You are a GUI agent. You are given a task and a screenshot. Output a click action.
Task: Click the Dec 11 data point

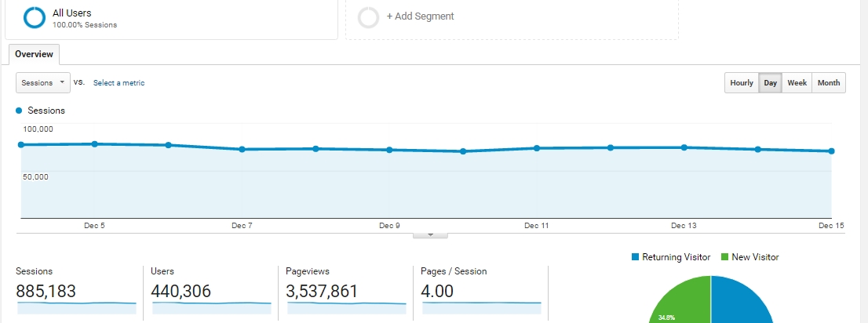pyautogui.click(x=536, y=148)
